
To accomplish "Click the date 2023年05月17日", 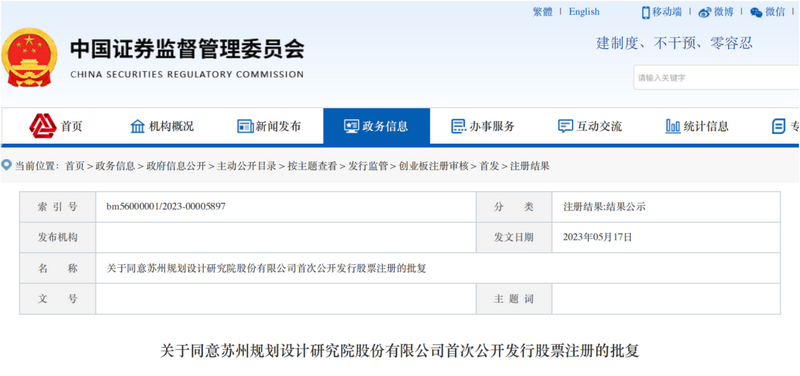I will pos(597,237).
